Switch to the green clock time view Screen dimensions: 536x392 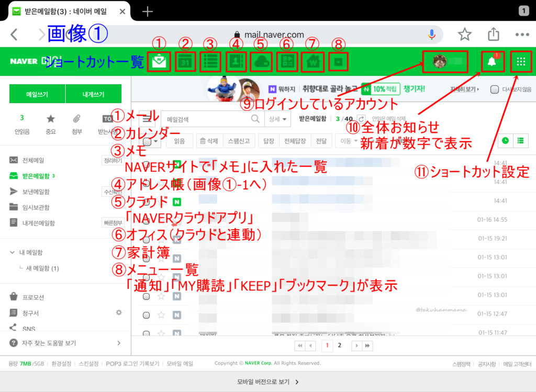point(505,140)
